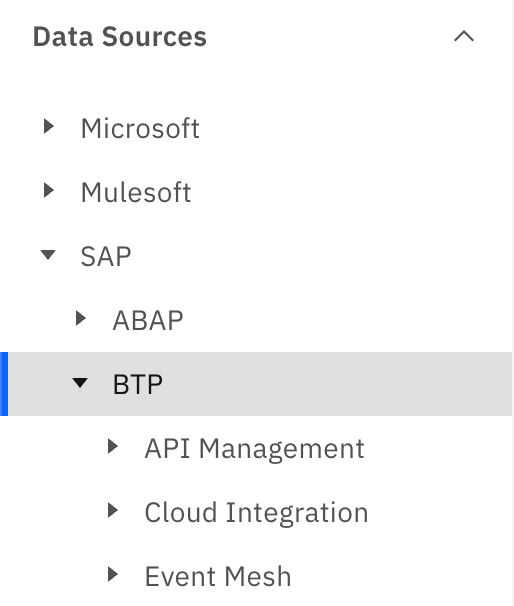Select the Mulesoft tree item label
Screen dimensions: 514x606
point(136,192)
